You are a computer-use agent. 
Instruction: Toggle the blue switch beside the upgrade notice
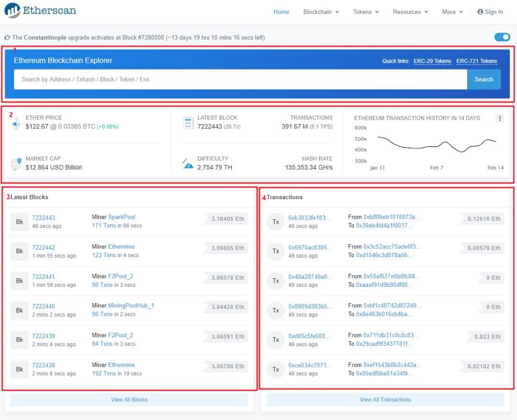click(502, 37)
